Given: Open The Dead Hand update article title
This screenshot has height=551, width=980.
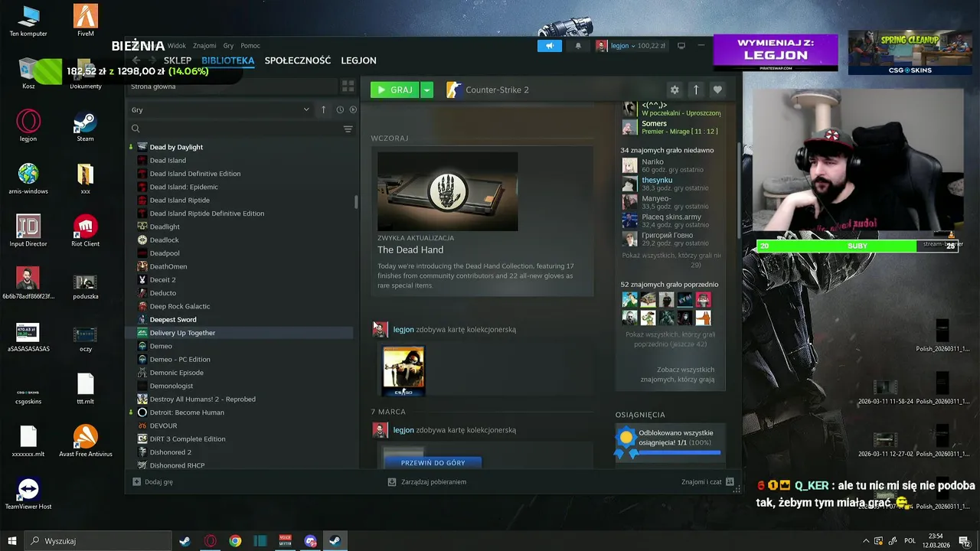Looking at the screenshot, I should [410, 249].
